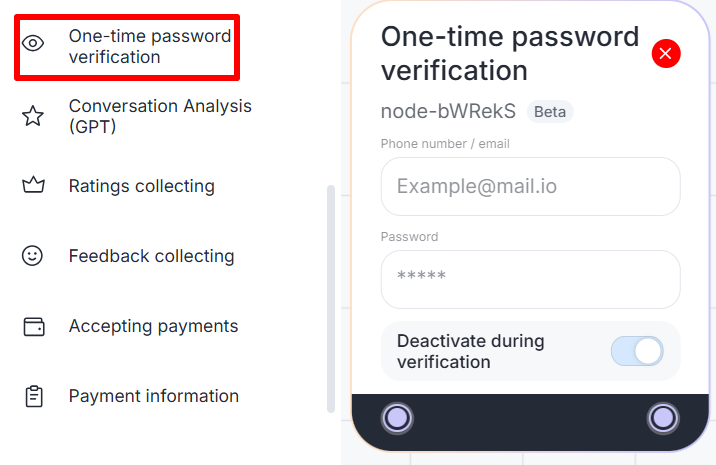The width and height of the screenshot is (716, 465).
Task: Select Payment information in the sidebar
Action: pyautogui.click(x=153, y=396)
